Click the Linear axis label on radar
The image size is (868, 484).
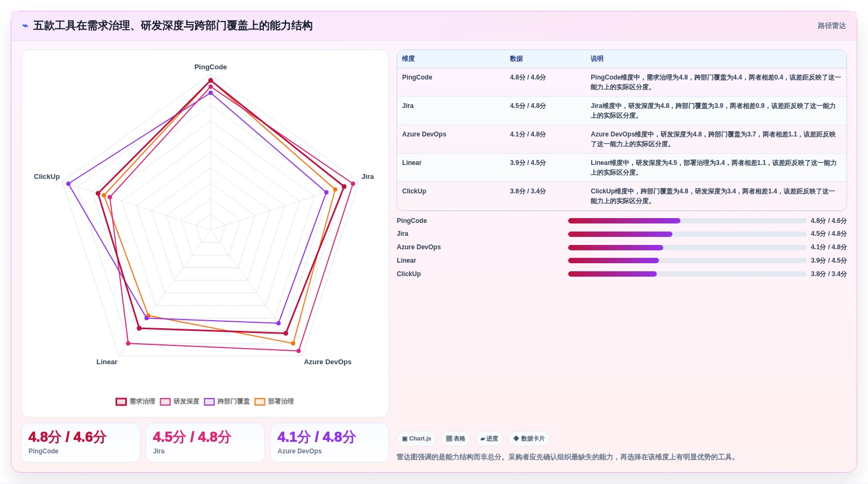pos(107,362)
